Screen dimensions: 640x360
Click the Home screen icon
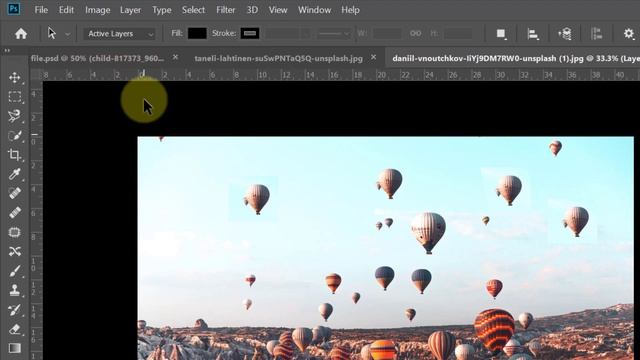(21, 33)
